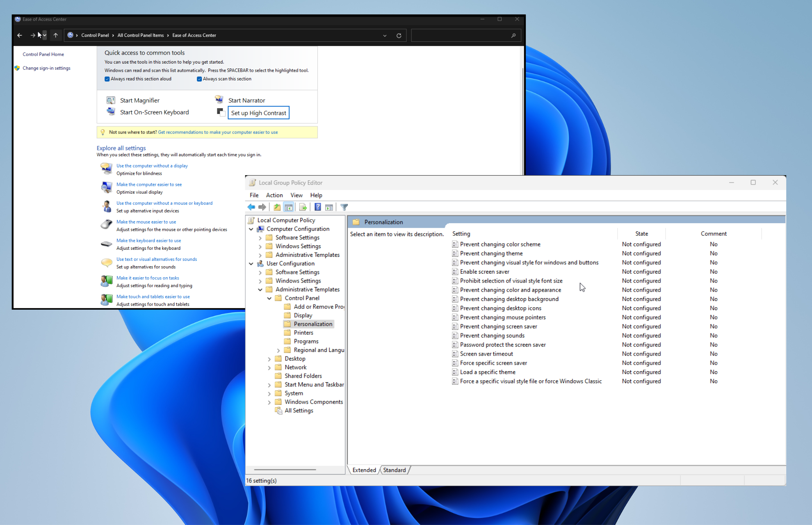
Task: Open Make touch and tablets easier to use
Action: click(153, 297)
